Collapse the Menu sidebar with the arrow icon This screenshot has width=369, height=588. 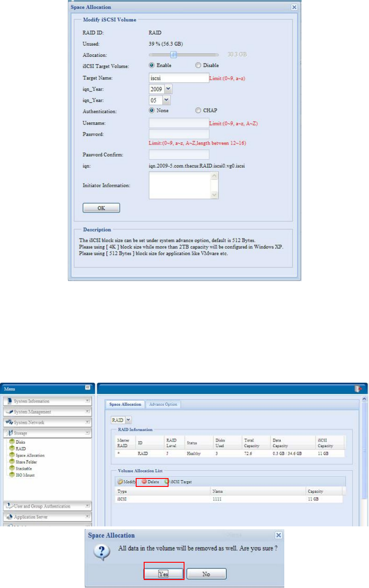point(88,387)
